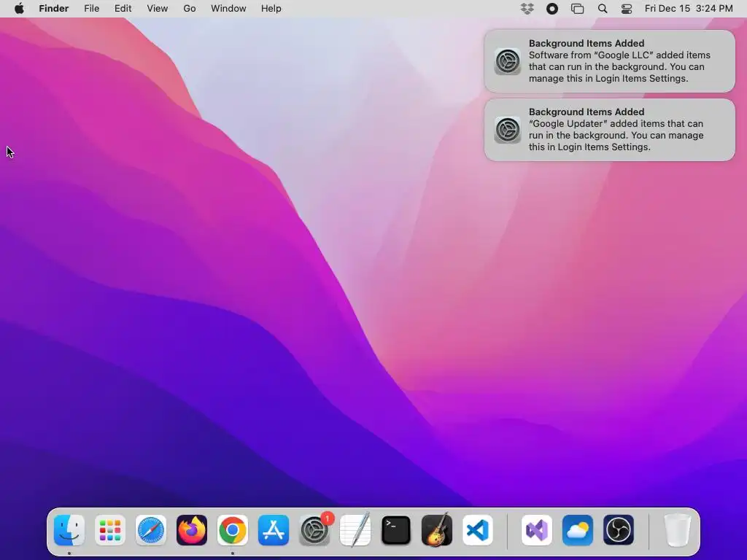Open Stage Manager windows icon in menu bar
This screenshot has width=747, height=560.
[578, 9]
